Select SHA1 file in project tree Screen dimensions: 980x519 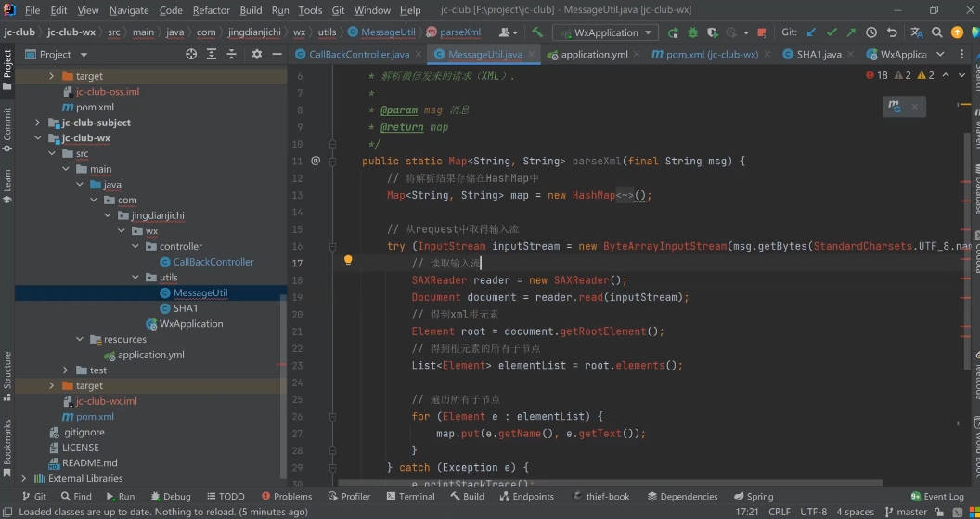click(x=185, y=308)
